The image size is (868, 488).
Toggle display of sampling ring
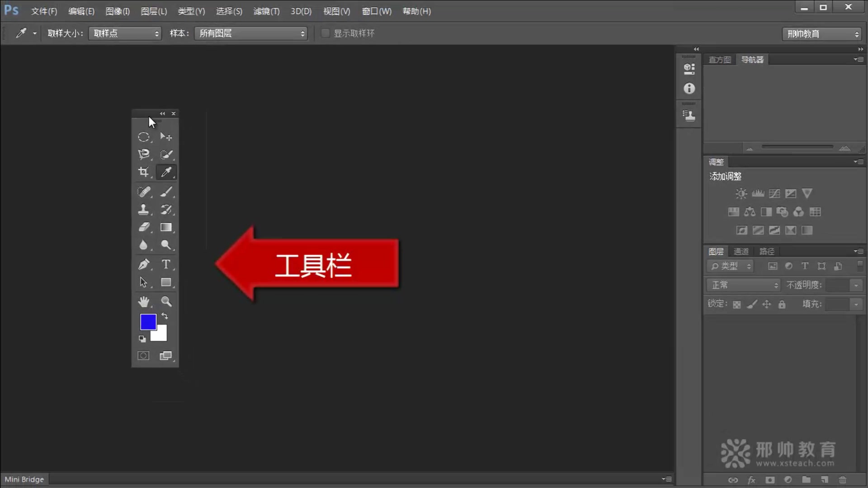click(325, 33)
